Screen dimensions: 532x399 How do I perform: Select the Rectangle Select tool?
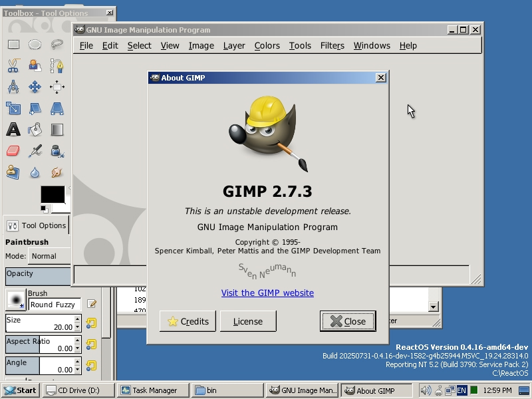13,44
